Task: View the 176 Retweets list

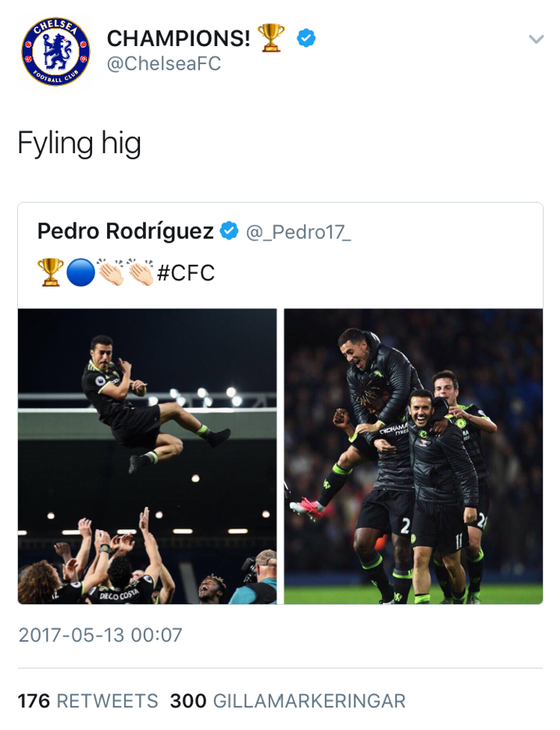Action: tap(87, 701)
